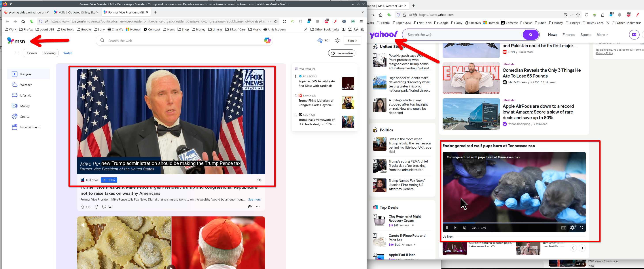This screenshot has height=269, width=644.
Task: Open a new tab in the MSN window
Action: [155, 12]
